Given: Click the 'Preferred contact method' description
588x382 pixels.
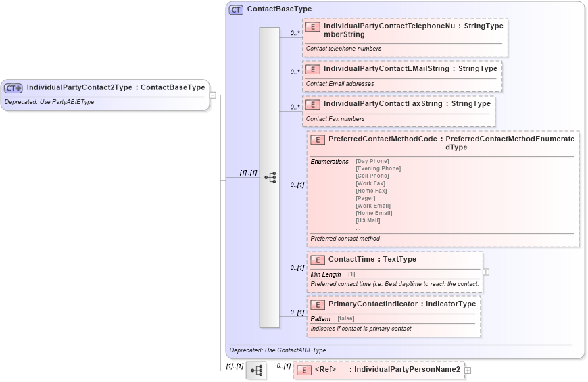Looking at the screenshot, I should click(345, 239).
